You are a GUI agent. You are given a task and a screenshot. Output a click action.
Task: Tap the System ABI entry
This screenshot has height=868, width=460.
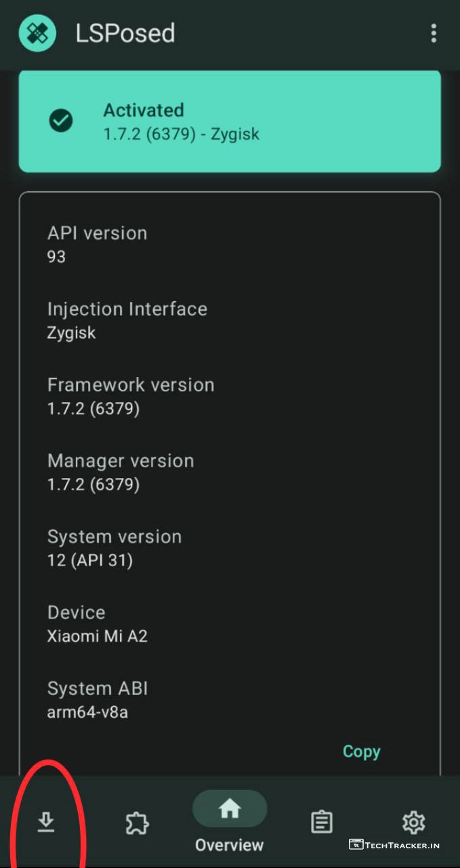[97, 700]
